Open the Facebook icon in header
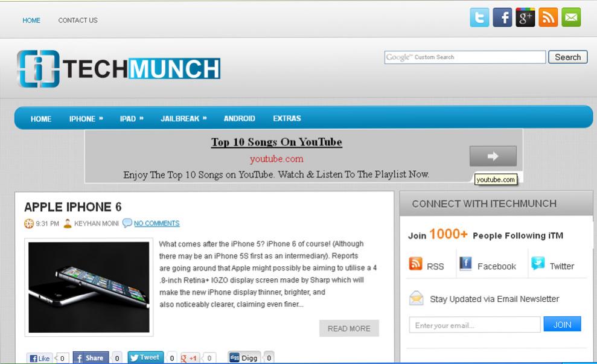 502,17
